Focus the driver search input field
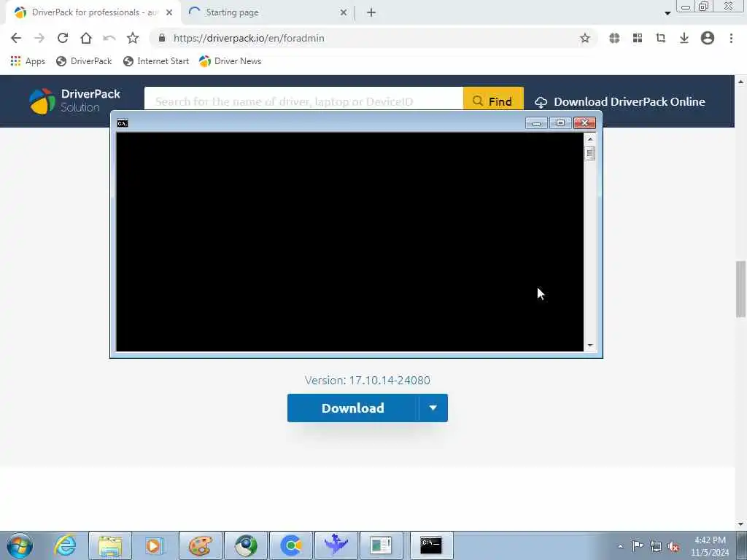This screenshot has height=560, width=747. click(x=303, y=98)
